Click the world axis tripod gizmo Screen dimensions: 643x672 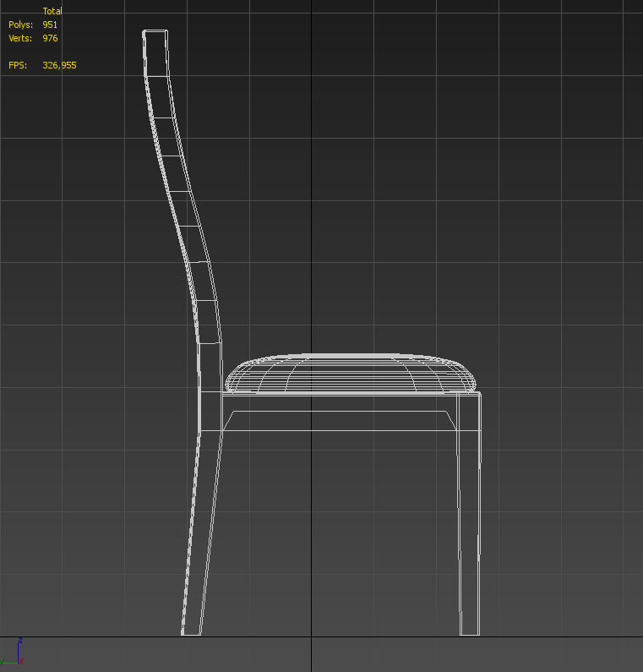(12, 652)
